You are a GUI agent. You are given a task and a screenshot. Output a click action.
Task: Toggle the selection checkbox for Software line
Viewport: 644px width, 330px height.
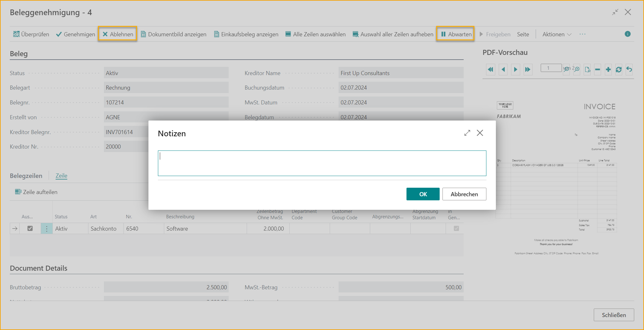tap(30, 228)
